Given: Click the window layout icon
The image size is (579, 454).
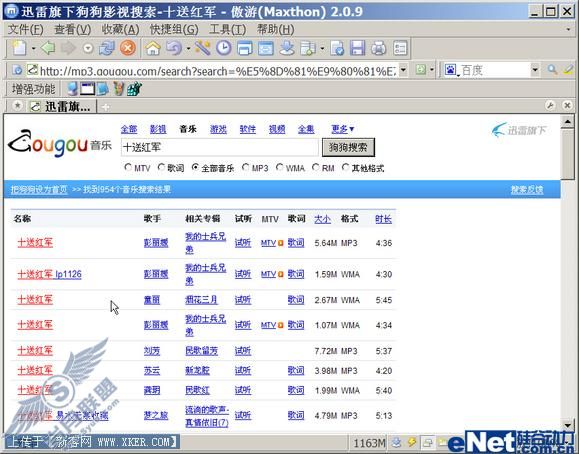Looking at the screenshot, I should 244,48.
